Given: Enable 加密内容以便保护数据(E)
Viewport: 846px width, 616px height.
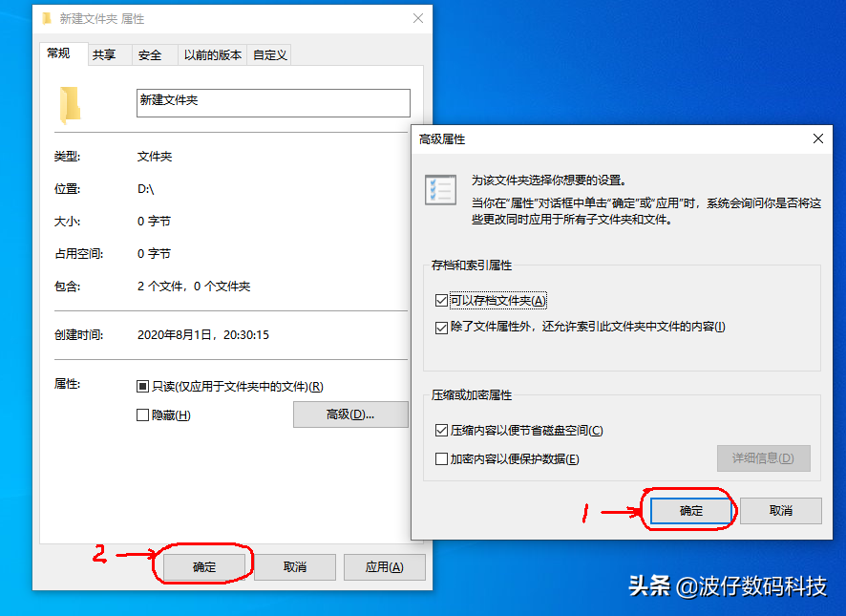Looking at the screenshot, I should [x=441, y=458].
